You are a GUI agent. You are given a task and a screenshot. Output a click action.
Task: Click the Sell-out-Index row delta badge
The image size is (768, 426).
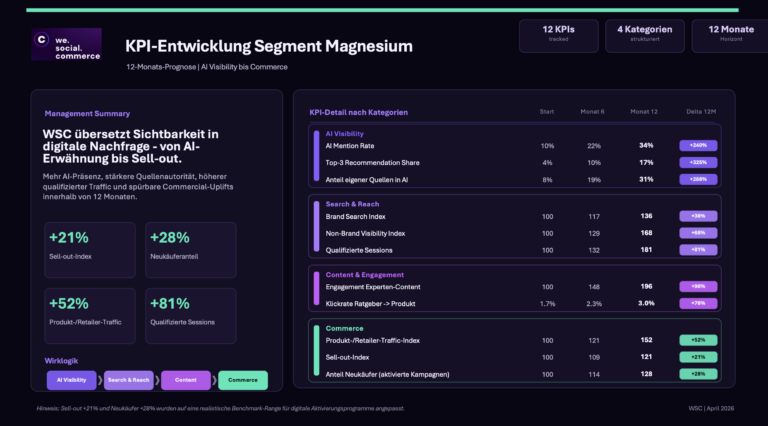tap(698, 357)
